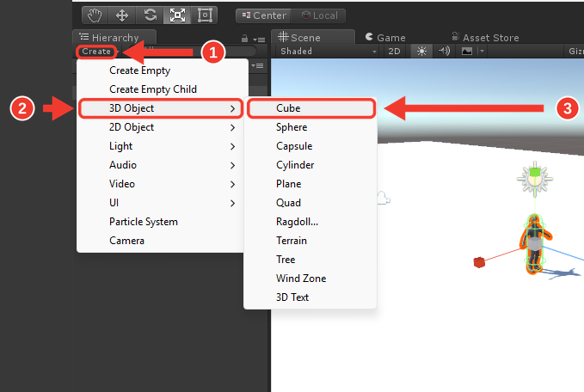Screen dimensions: 584x392
Task: Select Wind Zone in the submenu
Action: 310,279
